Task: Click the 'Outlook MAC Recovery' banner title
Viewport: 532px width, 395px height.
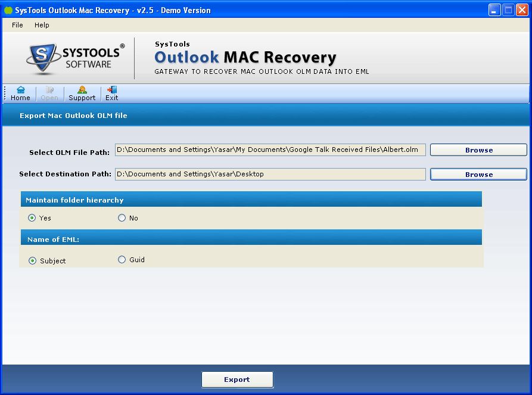Action: click(x=245, y=57)
